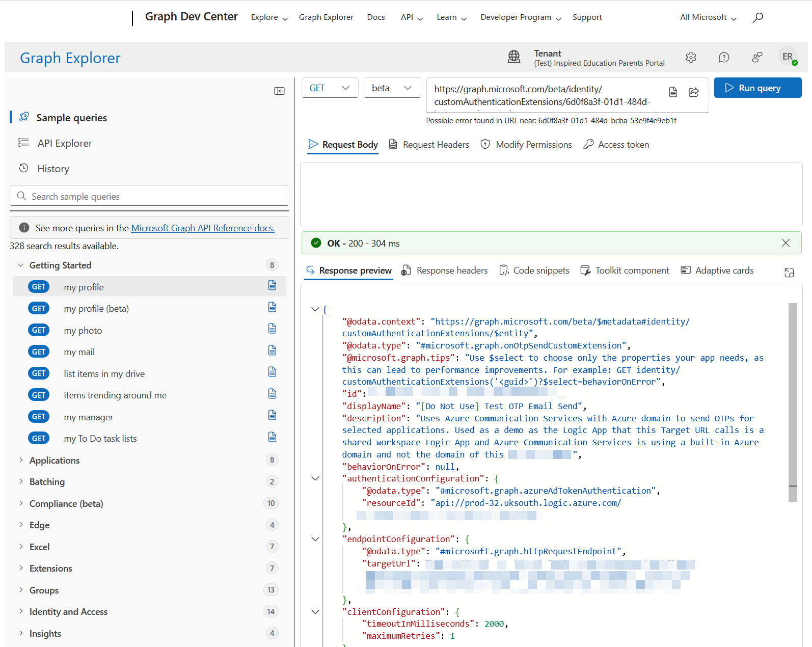Open the GET method dropdown
812x647 pixels.
(330, 88)
